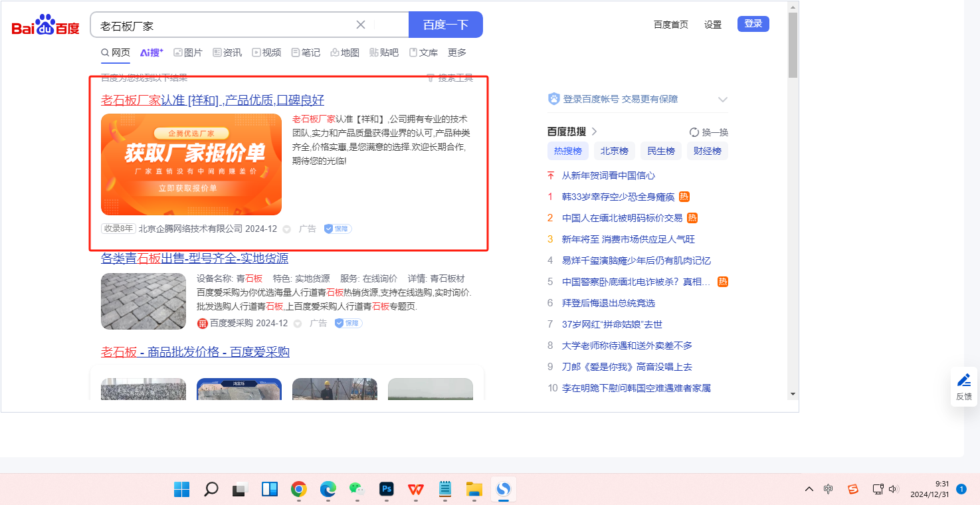Viewport: 980px width, 505px height.
Task: Open the 更多 search categories menu
Action: (x=457, y=52)
